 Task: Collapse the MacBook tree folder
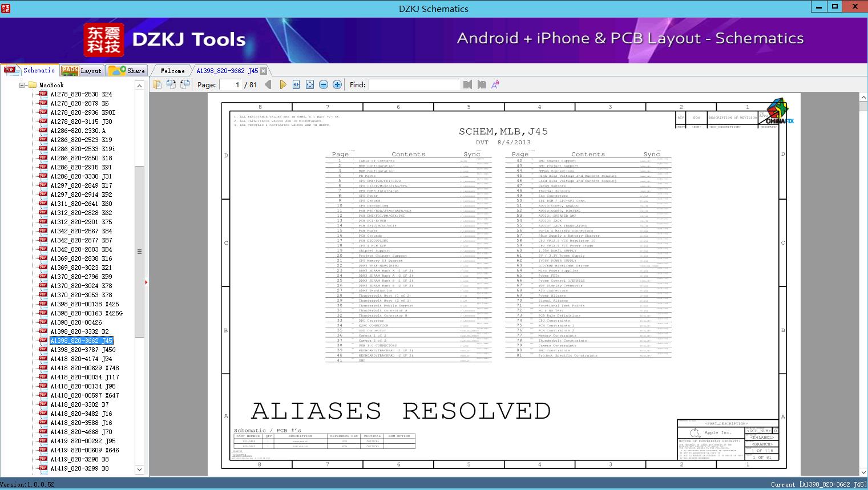pos(22,85)
